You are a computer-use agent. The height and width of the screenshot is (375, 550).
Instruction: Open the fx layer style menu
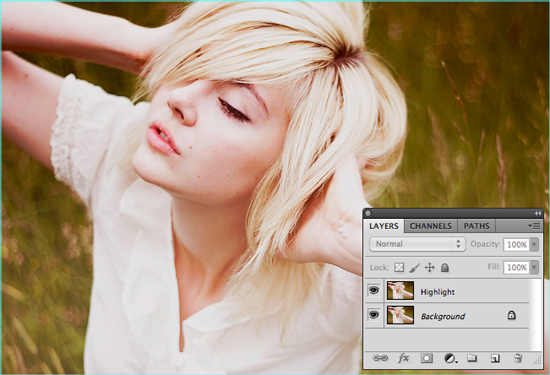[403, 358]
